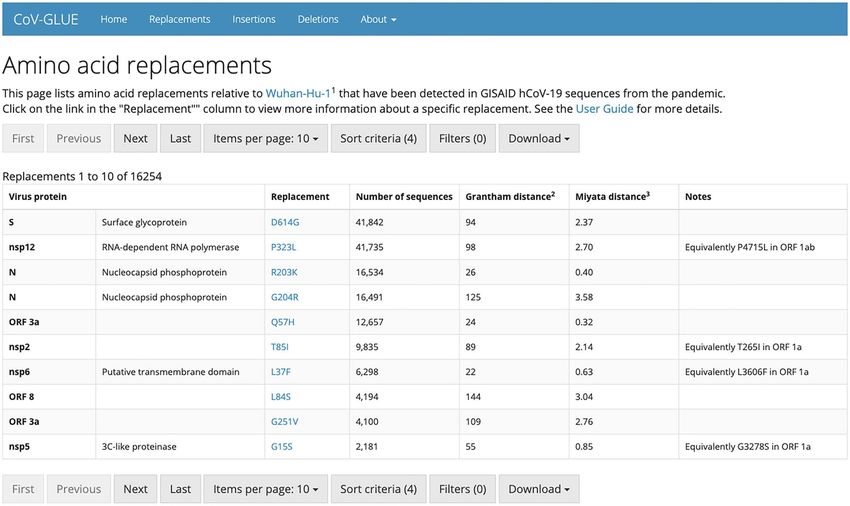Open the R203K replacement link
The image size is (850, 506).
coord(284,272)
